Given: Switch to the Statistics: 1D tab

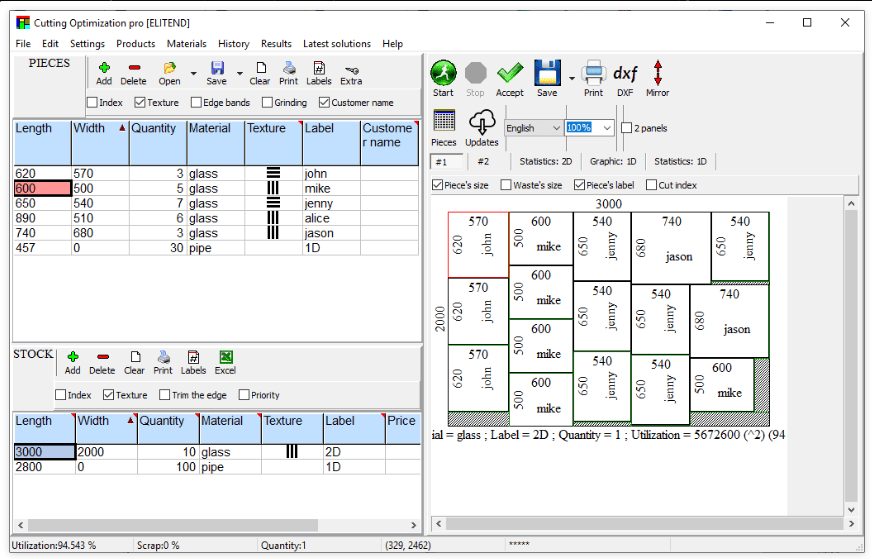Looking at the screenshot, I should pyautogui.click(x=680, y=161).
